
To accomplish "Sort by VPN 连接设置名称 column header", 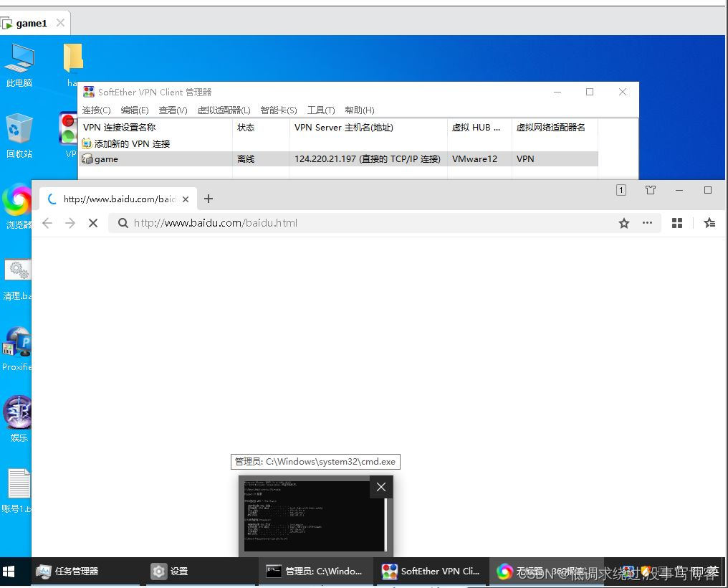I will point(155,127).
